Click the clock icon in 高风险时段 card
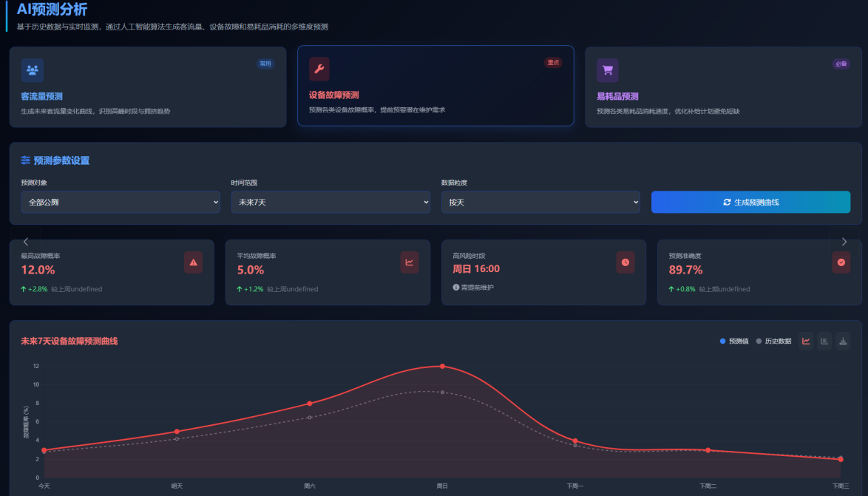This screenshot has width=868, height=496. pyautogui.click(x=625, y=262)
